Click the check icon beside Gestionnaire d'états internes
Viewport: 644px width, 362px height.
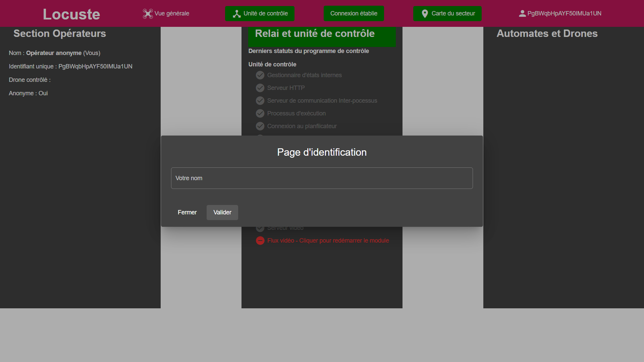[260, 75]
